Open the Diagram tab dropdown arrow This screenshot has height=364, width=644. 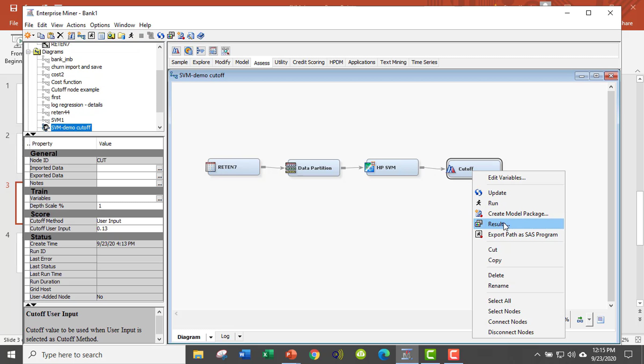pyautogui.click(x=211, y=337)
